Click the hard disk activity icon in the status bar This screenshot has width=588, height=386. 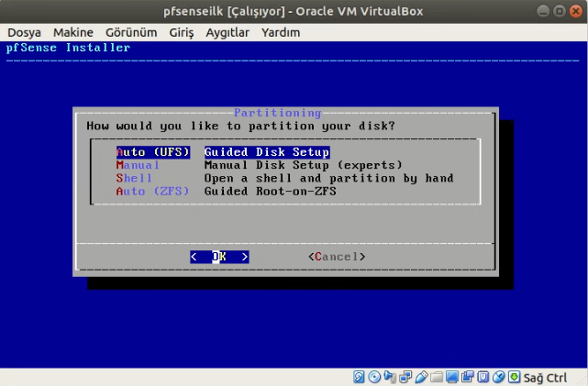coord(359,377)
